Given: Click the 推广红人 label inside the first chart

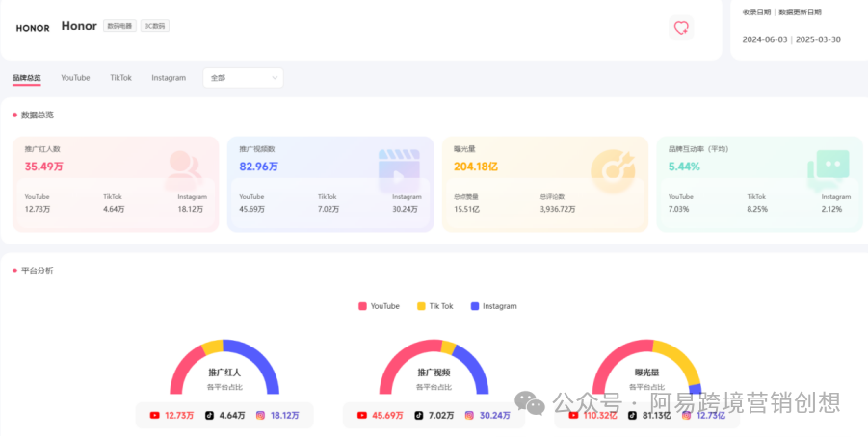Looking at the screenshot, I should [x=224, y=373].
